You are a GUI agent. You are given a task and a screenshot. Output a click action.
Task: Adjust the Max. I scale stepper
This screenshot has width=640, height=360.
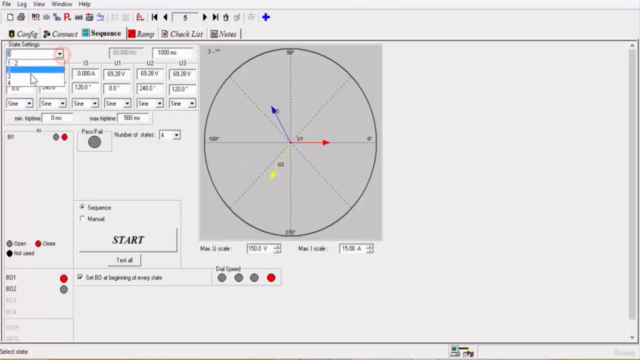click(x=369, y=249)
